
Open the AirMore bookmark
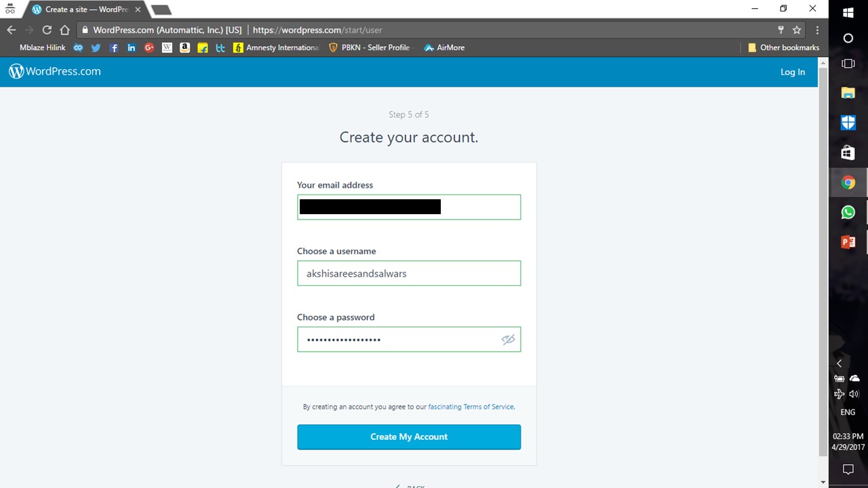444,48
